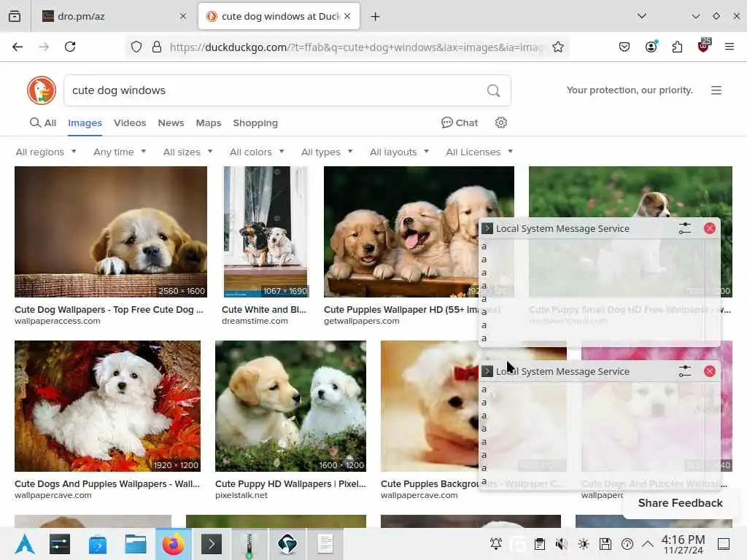Open the Dolphin file manager
The image size is (747, 560).
point(136,544)
